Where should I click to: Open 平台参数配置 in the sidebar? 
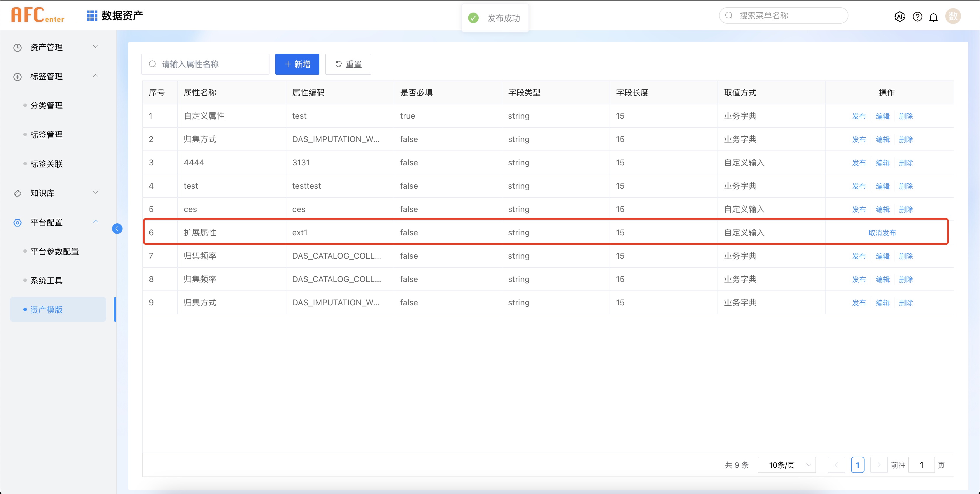[x=55, y=251]
